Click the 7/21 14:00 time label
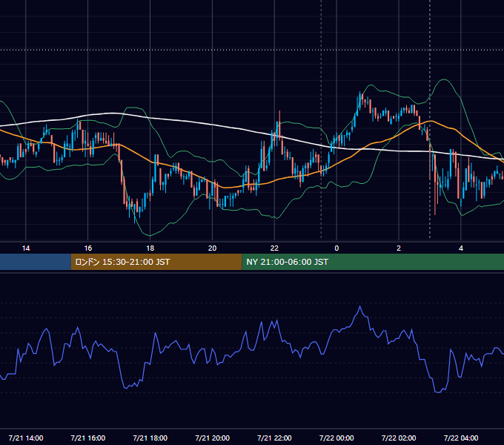Screen dimensions: 504x445 pos(26,438)
